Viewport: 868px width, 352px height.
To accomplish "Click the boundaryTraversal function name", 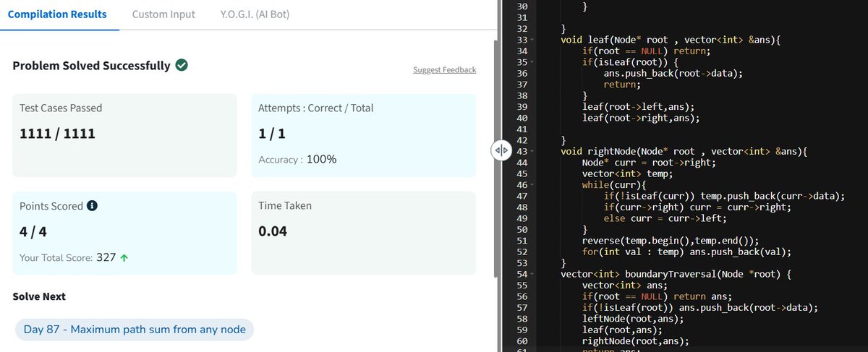I will click(x=673, y=275).
